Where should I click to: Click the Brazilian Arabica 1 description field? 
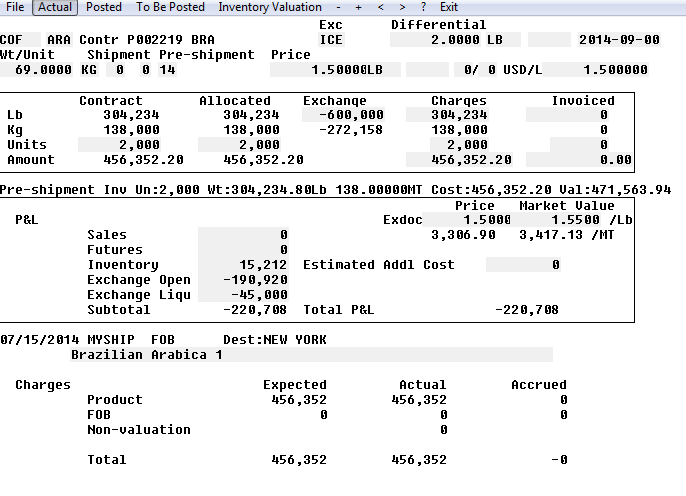tap(312, 355)
